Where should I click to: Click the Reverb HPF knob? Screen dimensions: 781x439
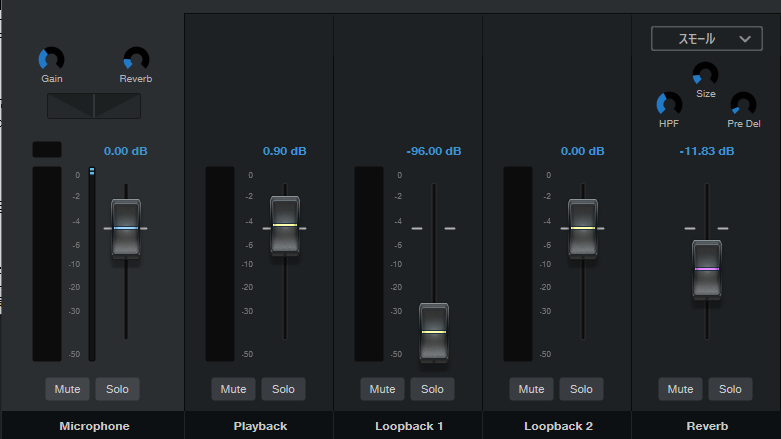(669, 104)
